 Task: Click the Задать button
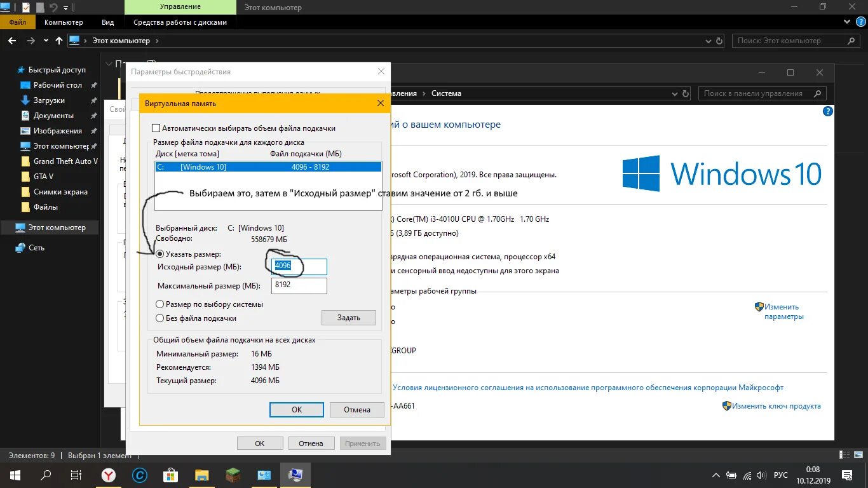(348, 318)
